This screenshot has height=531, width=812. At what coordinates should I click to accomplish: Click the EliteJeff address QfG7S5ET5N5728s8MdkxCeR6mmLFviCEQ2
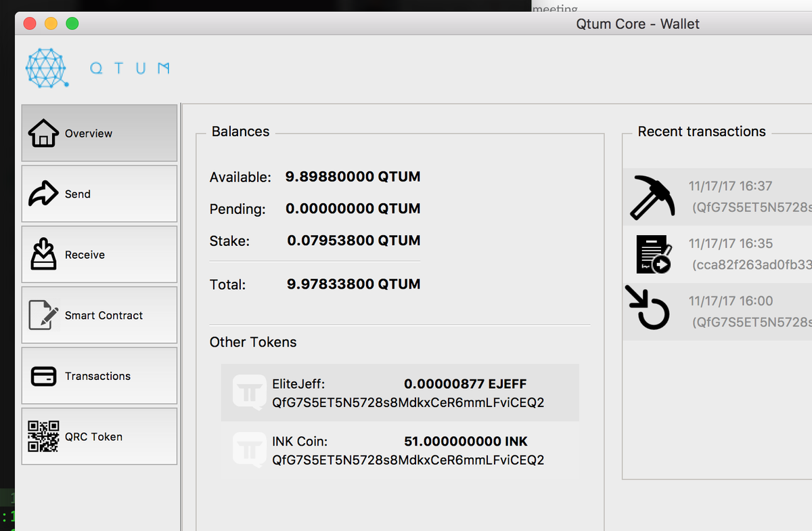[x=408, y=403]
